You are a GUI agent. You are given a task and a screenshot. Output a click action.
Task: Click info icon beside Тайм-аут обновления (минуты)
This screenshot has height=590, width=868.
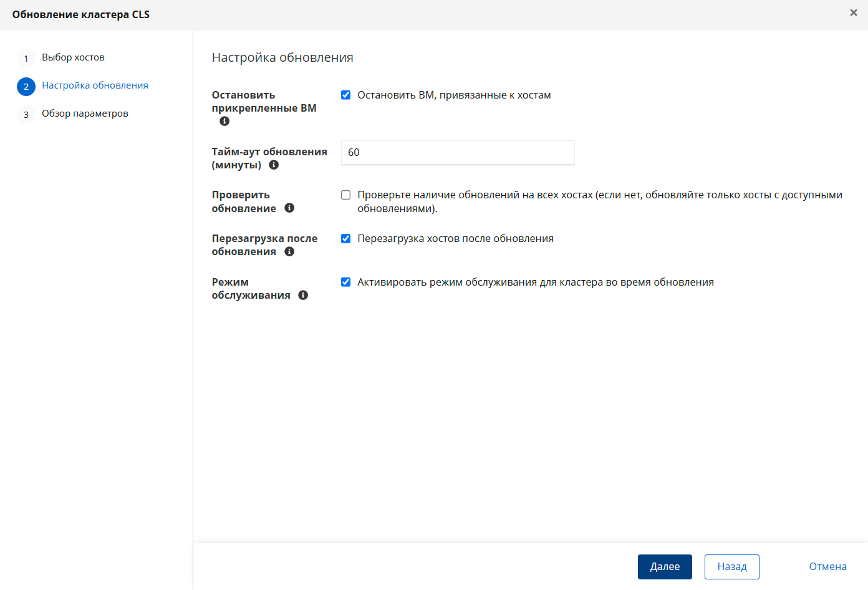[x=274, y=165]
